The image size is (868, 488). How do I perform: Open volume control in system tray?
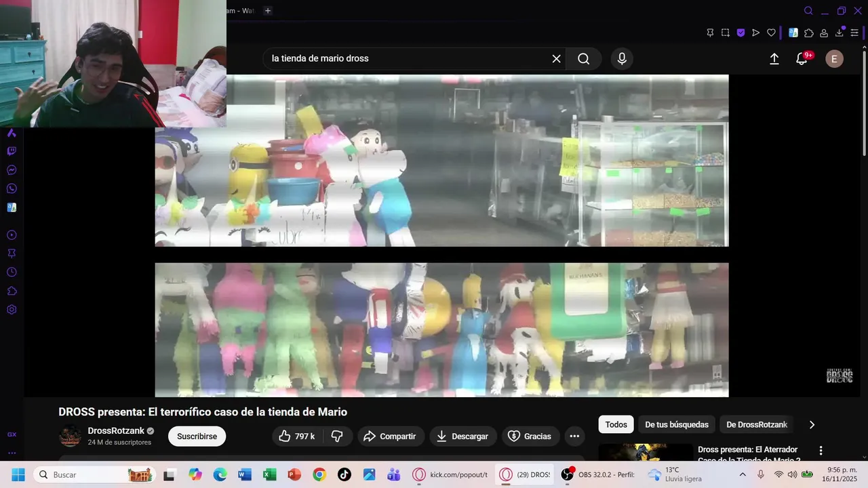click(792, 474)
